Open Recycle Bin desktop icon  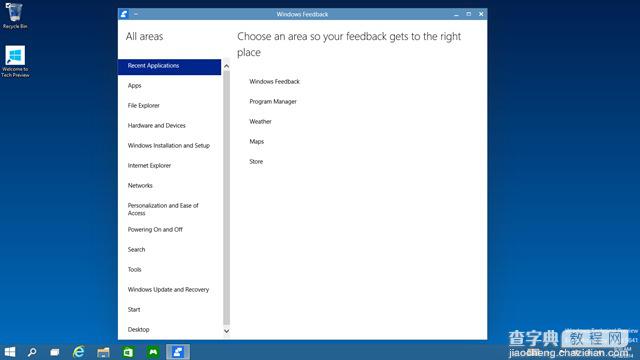15,16
